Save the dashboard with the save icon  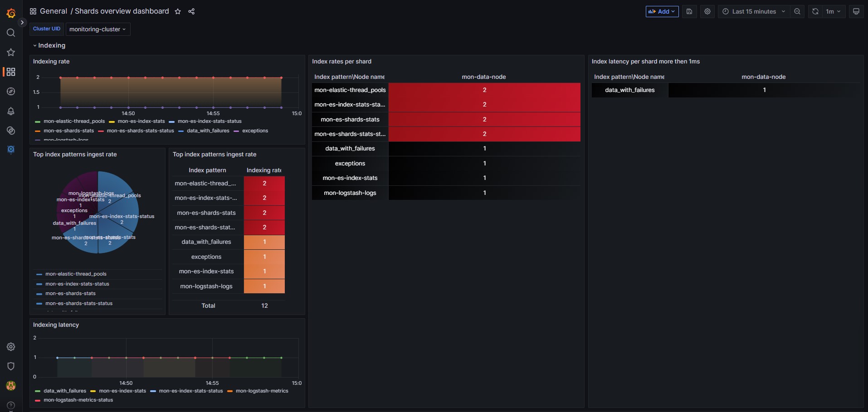pos(689,11)
